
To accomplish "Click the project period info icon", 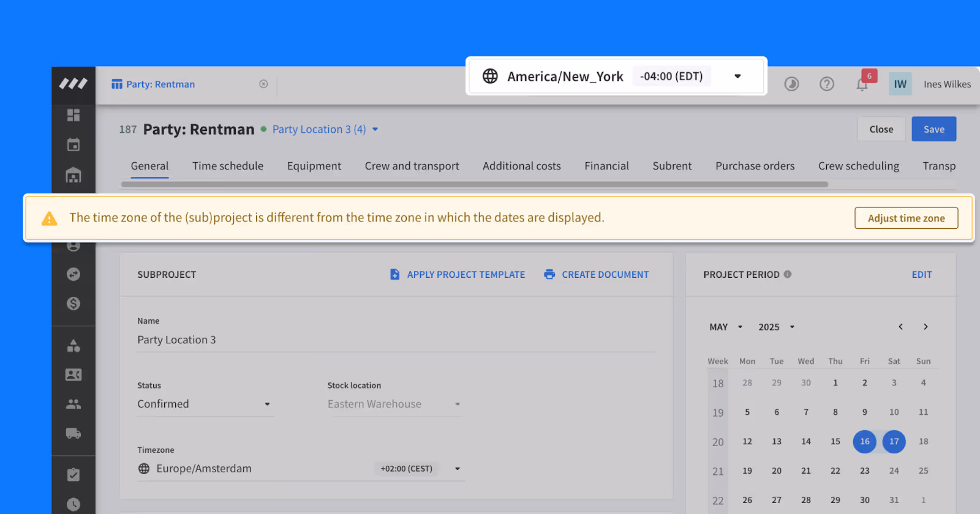I will [788, 274].
